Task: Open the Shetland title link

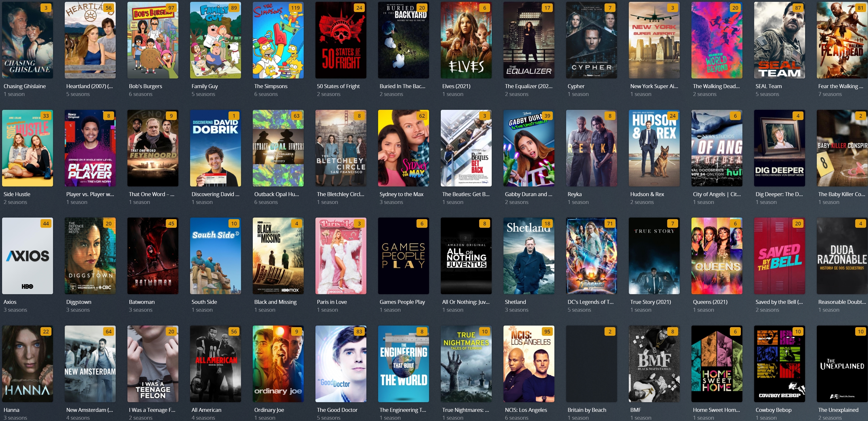Action: click(515, 302)
